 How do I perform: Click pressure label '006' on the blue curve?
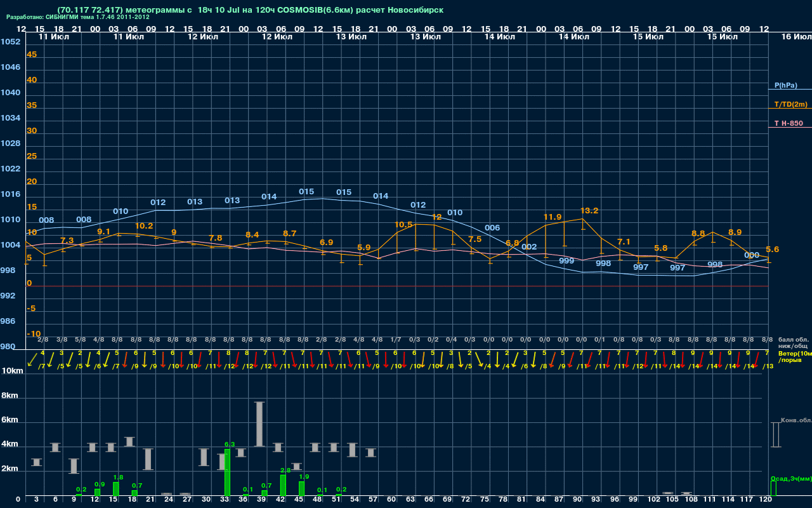pyautogui.click(x=492, y=228)
